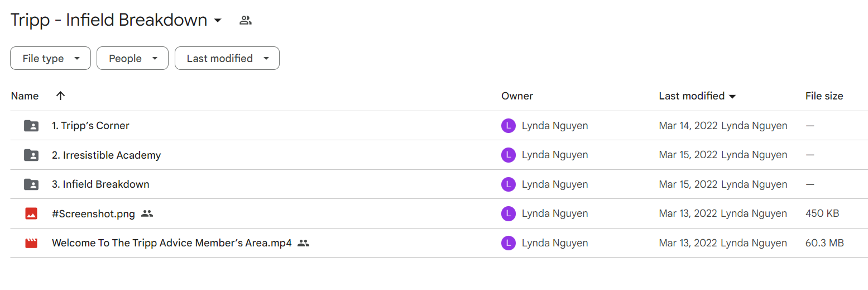This screenshot has width=868, height=290.
Task: Select the 3. Infield Breakdown folder name
Action: (100, 184)
